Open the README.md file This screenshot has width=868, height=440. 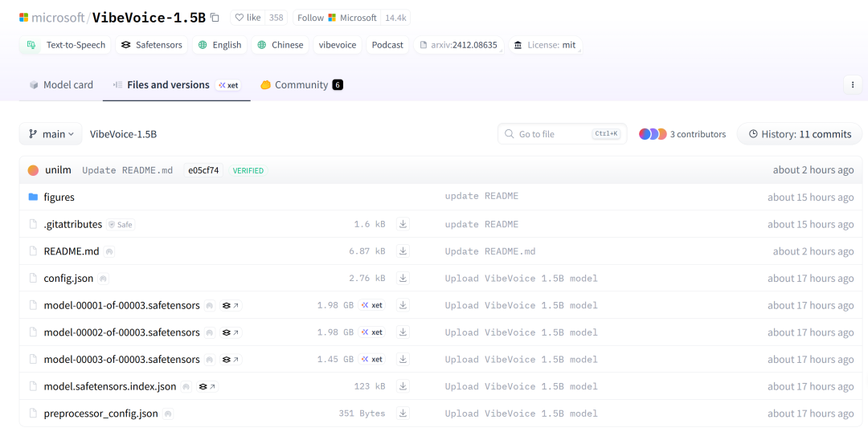(x=72, y=251)
